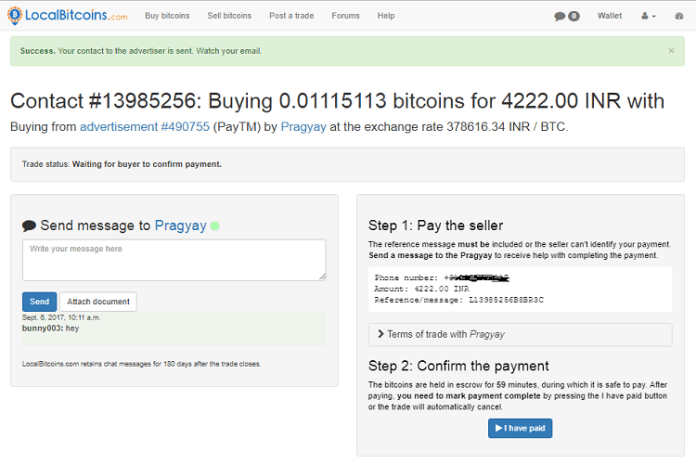Send the chat message
This screenshot has width=696, height=464.
coord(39,301)
